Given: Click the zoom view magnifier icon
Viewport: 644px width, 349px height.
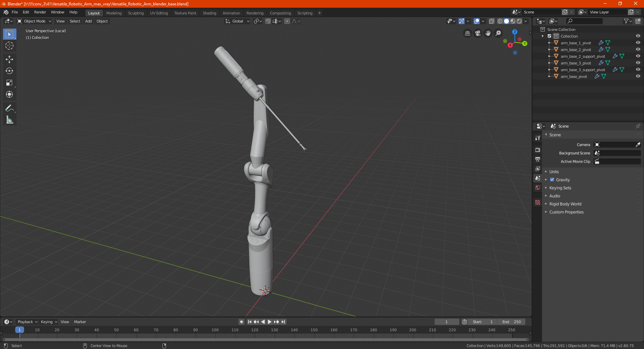Looking at the screenshot, I should click(498, 33).
